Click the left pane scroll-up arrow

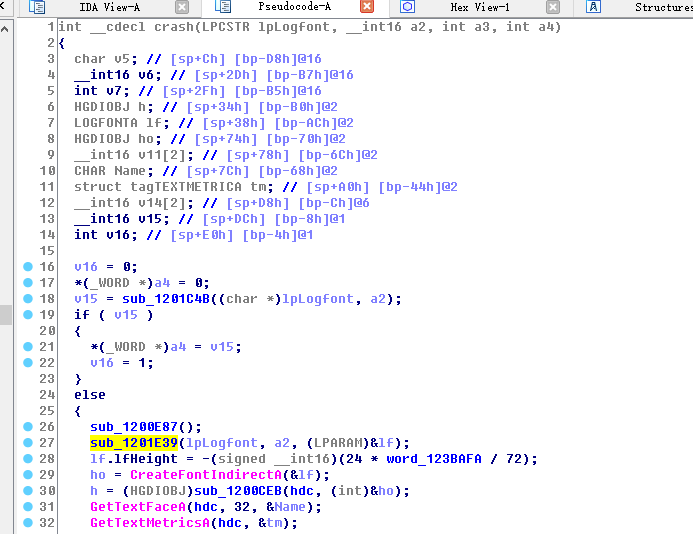pos(5,30)
